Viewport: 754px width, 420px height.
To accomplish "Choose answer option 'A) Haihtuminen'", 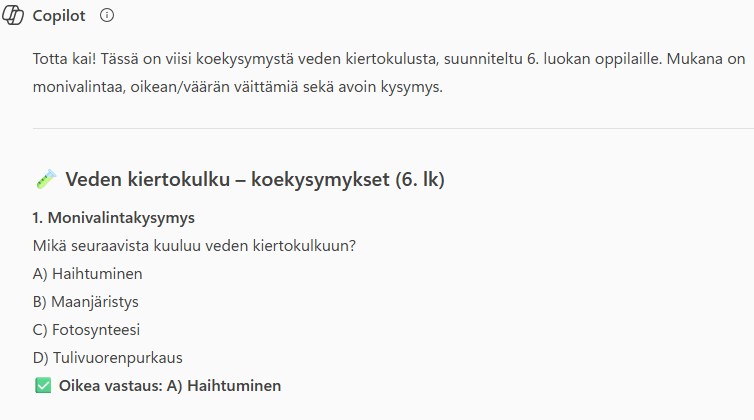I will tap(85, 273).
